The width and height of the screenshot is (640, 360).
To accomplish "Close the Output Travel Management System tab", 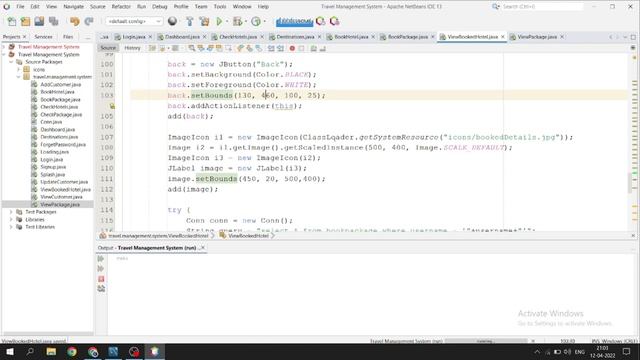I will 203,248.
